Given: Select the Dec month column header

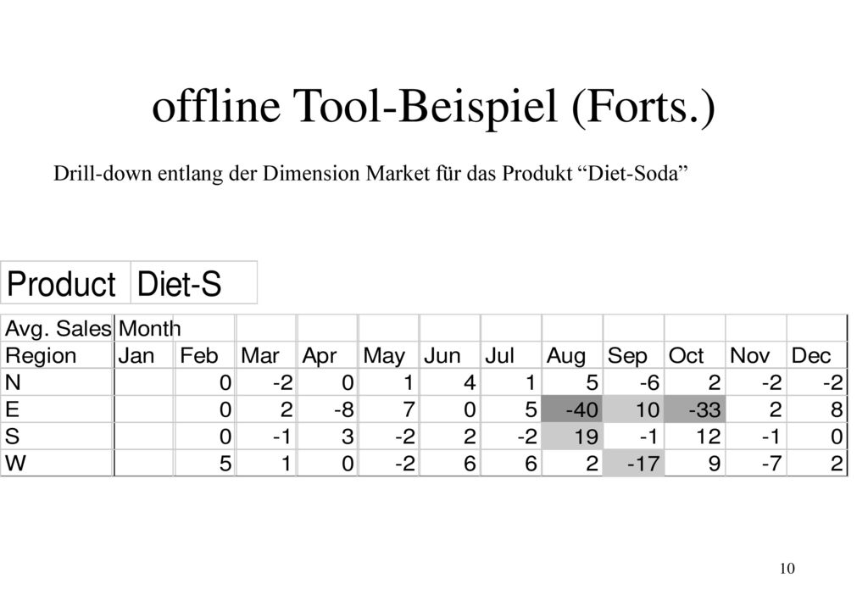Looking at the screenshot, I should tap(817, 355).
